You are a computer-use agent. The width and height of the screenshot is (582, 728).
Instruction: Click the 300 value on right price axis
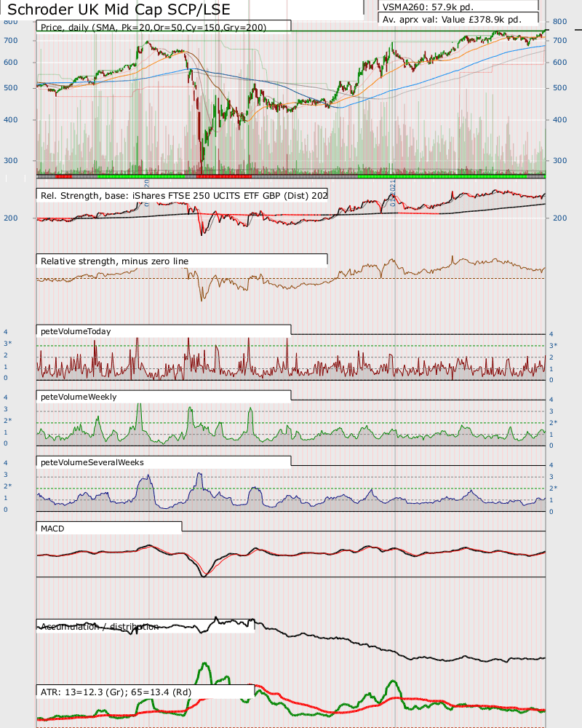pos(559,160)
